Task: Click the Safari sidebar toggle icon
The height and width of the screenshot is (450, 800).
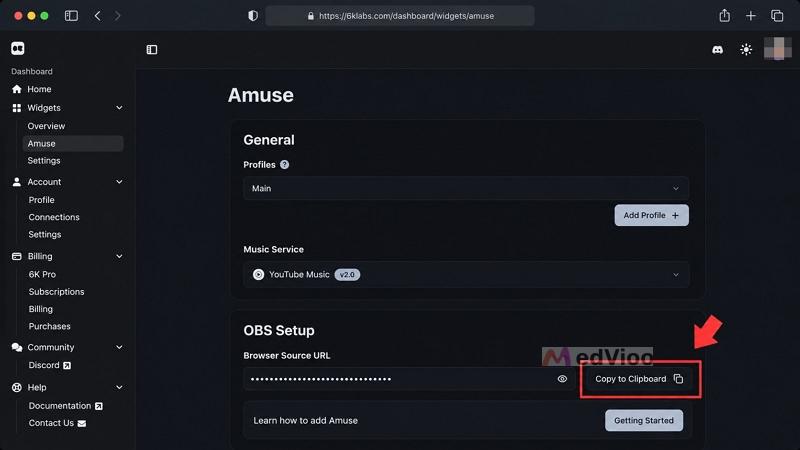Action: (71, 16)
